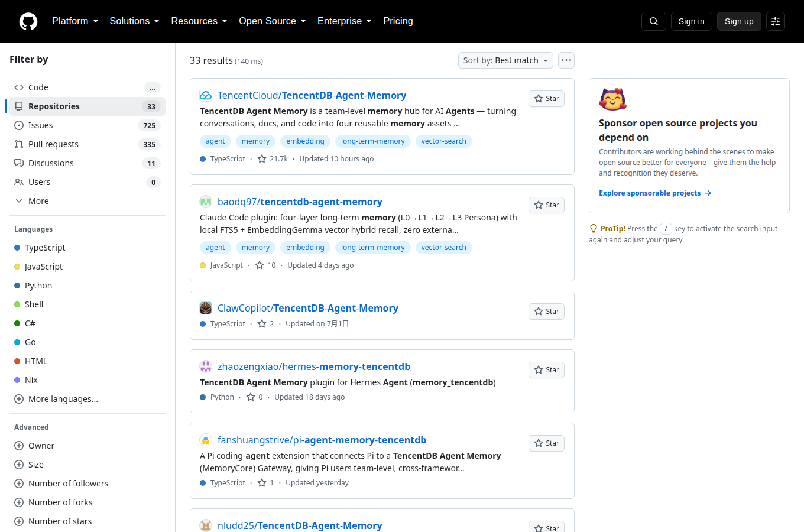Click the star count 1 of pi-agent-memory-tencentdb
Screen dimensions: 804x532
265,483
